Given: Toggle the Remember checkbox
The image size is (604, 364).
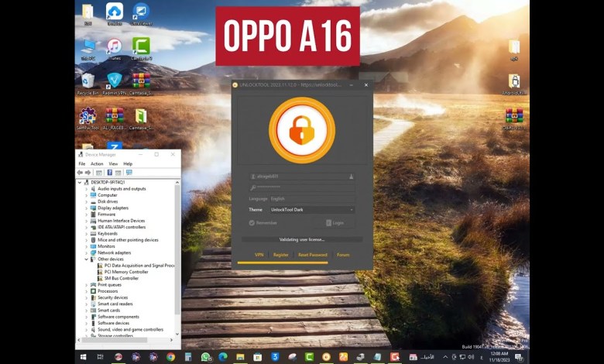Looking at the screenshot, I should tap(252, 222).
